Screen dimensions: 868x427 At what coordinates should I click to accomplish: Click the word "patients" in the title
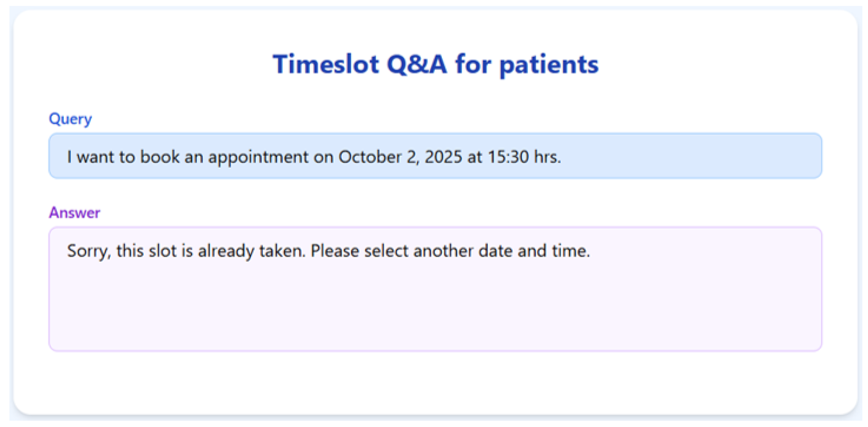tap(549, 65)
